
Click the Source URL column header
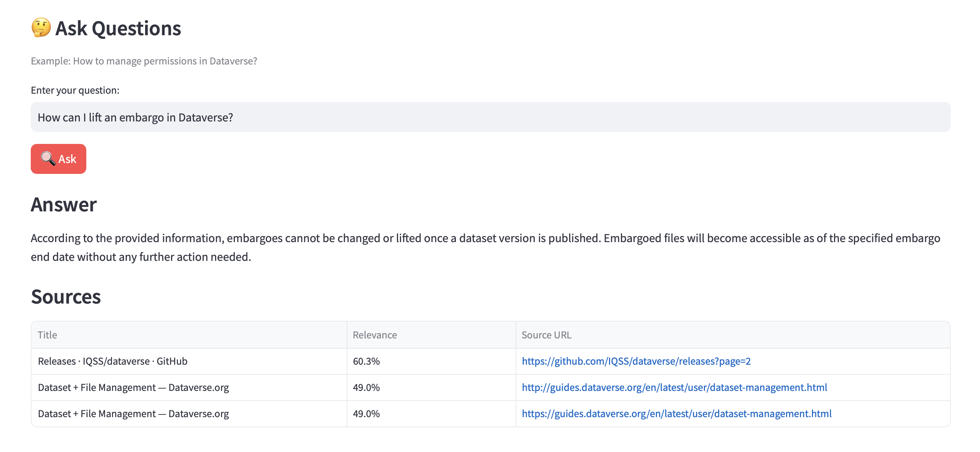(x=546, y=335)
